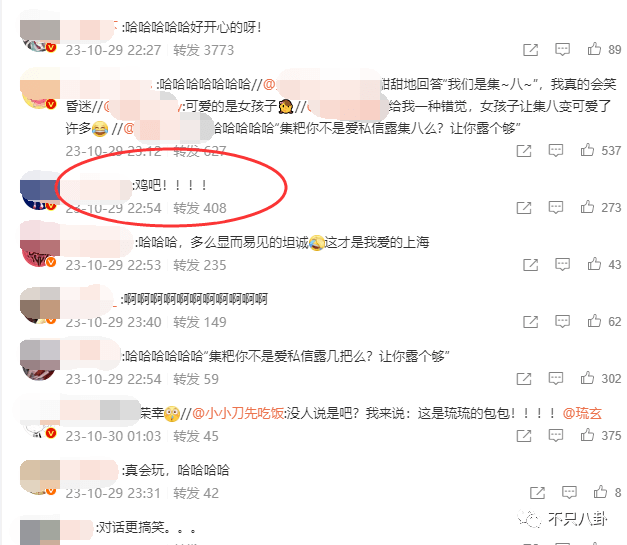627x545 pixels.
Task: Open the 23-10-30 01:03 timestamp
Action: 113,436
